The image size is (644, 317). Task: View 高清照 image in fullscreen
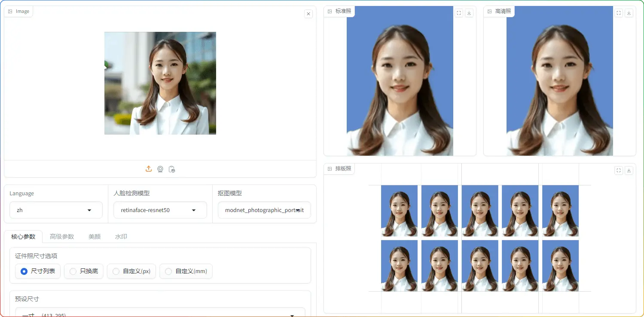coord(619,13)
